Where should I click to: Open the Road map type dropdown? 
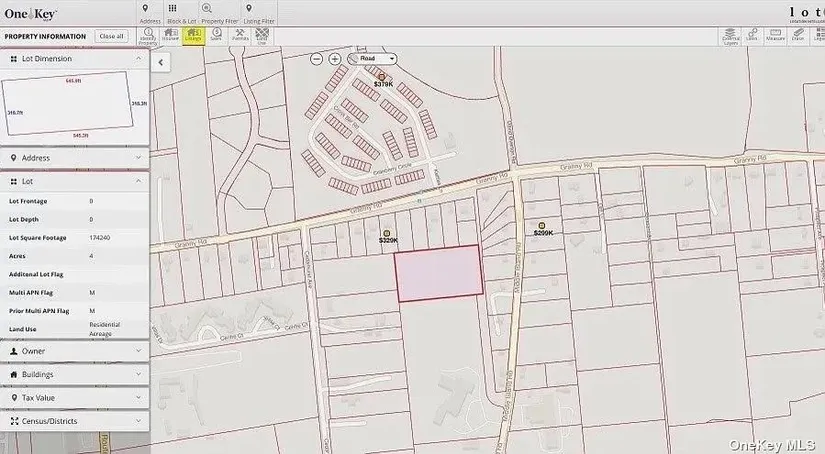tap(373, 59)
